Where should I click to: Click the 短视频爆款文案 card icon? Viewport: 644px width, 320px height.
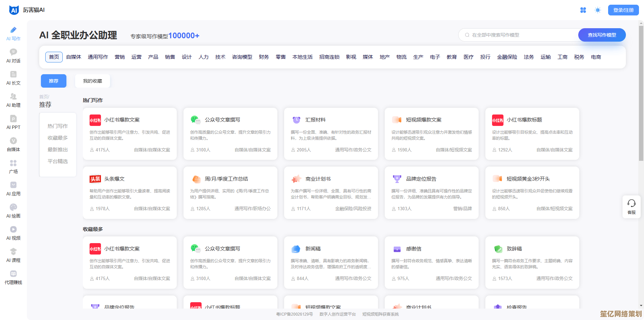pyautogui.click(x=397, y=120)
